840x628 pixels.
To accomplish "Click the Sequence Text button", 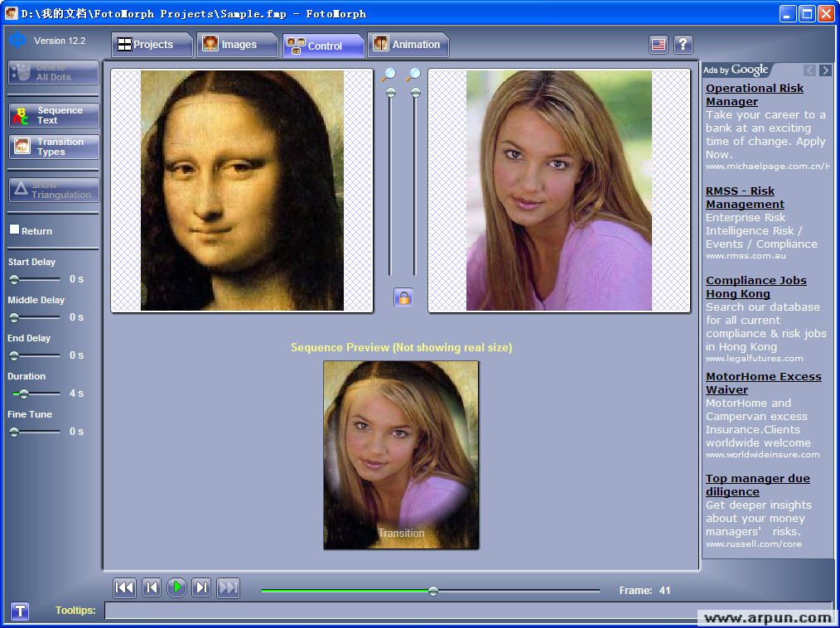I will pos(54,115).
